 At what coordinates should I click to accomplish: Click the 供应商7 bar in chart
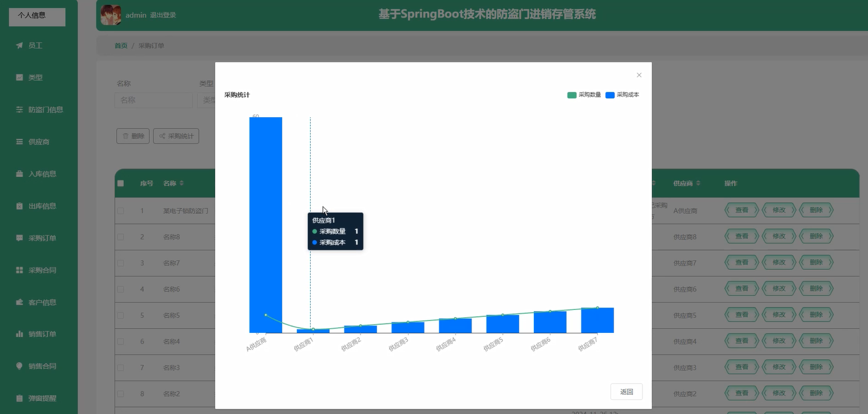pos(597,320)
